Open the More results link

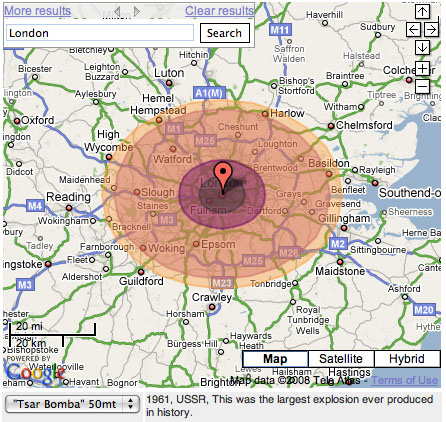click(37, 11)
